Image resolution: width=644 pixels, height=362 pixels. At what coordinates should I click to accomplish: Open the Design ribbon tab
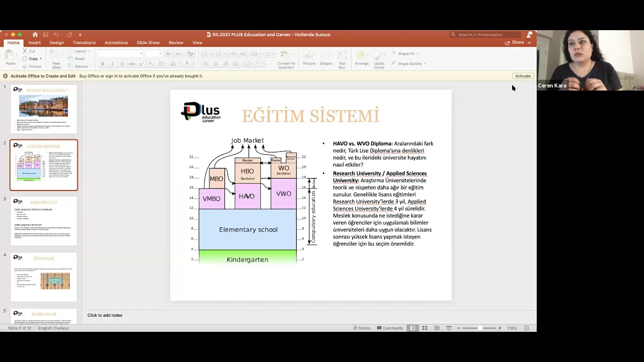57,43
